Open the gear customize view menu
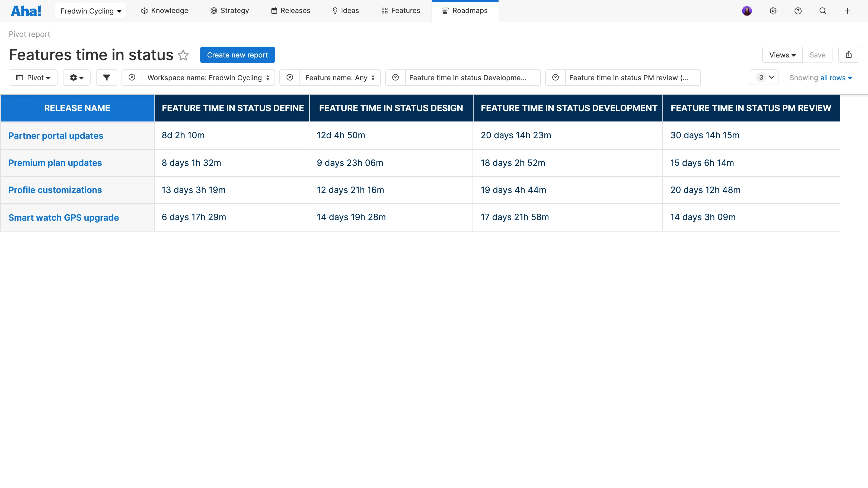868x488 pixels. click(x=76, y=78)
